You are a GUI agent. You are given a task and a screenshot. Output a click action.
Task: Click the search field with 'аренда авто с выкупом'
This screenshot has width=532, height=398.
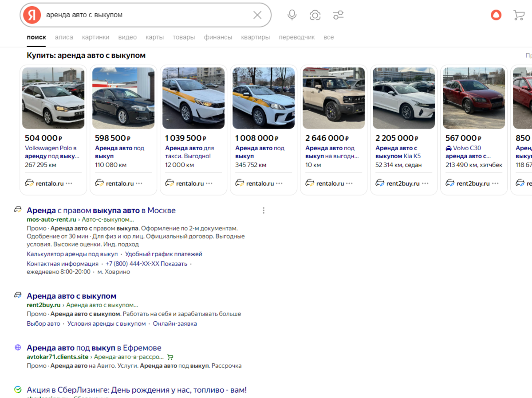[146, 15]
